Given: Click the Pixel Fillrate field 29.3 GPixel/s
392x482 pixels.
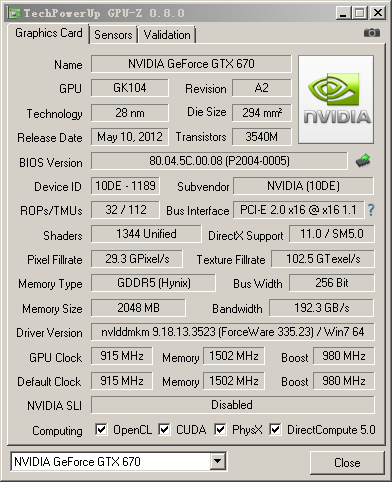Looking at the screenshot, I should [x=137, y=259].
